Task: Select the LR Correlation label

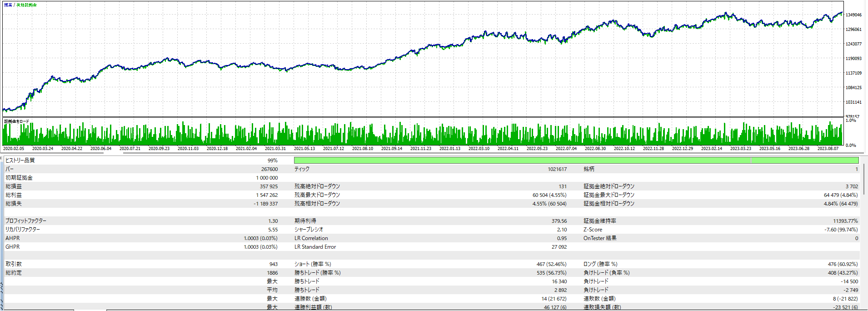Action: 311,238
